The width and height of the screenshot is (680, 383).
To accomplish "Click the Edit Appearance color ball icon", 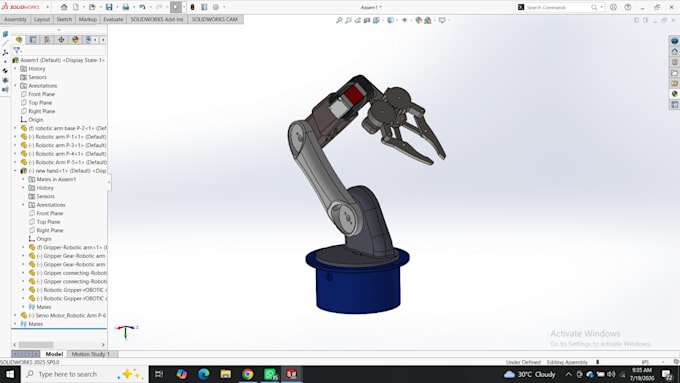I will coord(418,20).
